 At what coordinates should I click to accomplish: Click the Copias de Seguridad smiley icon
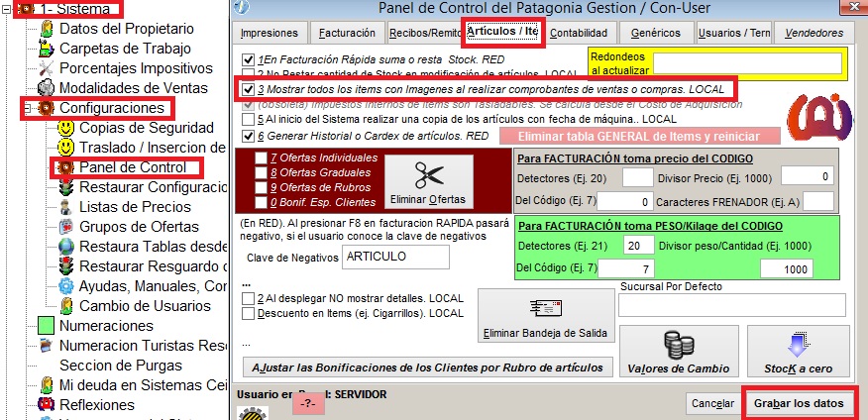pyautogui.click(x=66, y=128)
